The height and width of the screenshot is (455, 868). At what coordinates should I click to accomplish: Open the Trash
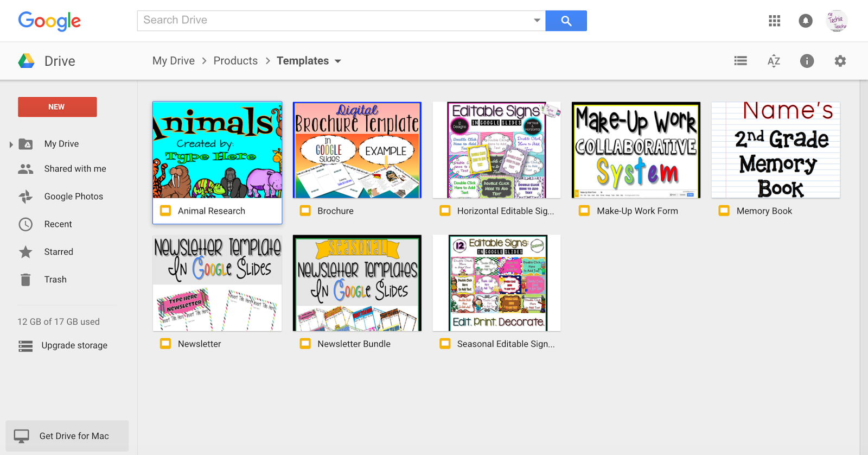[x=55, y=280]
